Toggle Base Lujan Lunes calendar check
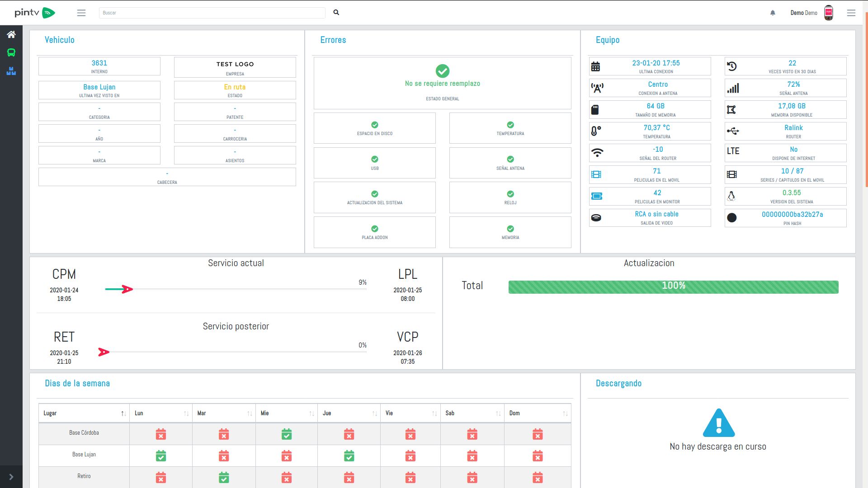The height and width of the screenshot is (488, 868). (161, 456)
